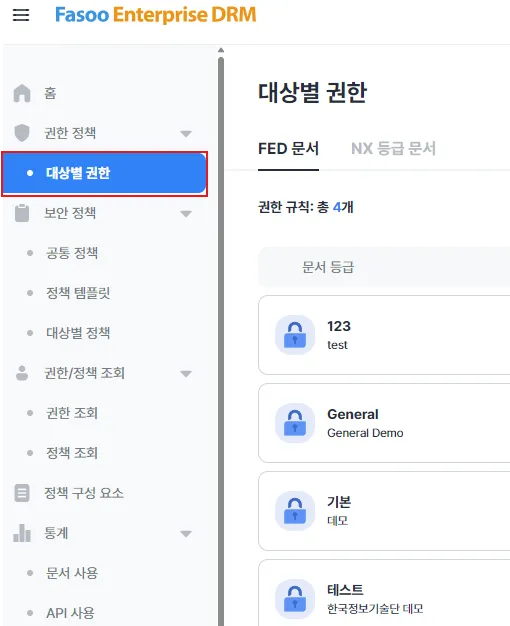
Task: Collapse the 권한/정책 조회 section arrow
Action: [186, 374]
